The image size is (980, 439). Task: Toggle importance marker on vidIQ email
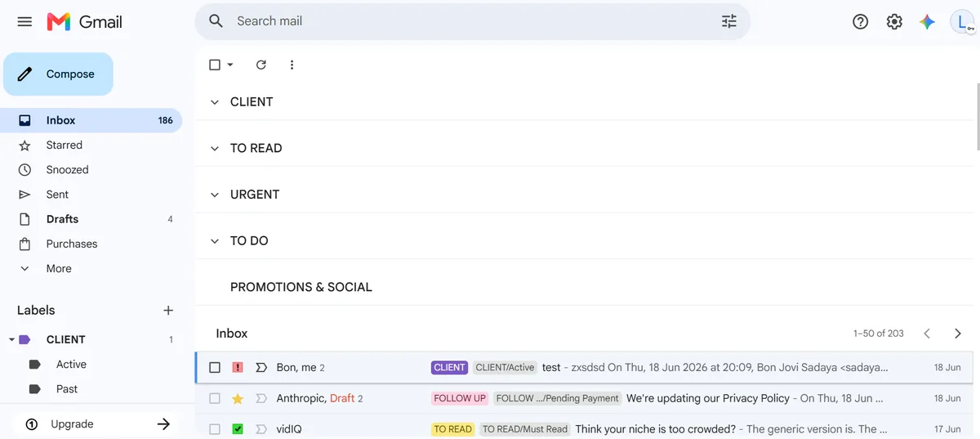click(261, 429)
